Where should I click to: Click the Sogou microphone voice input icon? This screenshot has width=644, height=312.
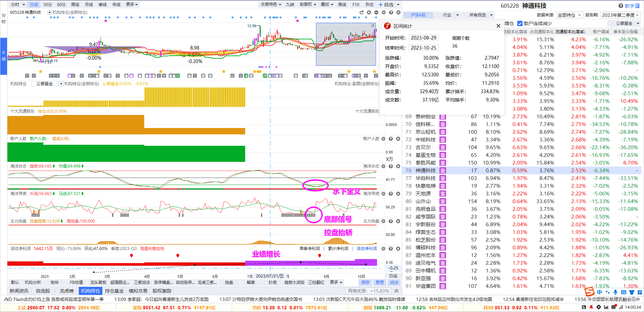point(615,292)
